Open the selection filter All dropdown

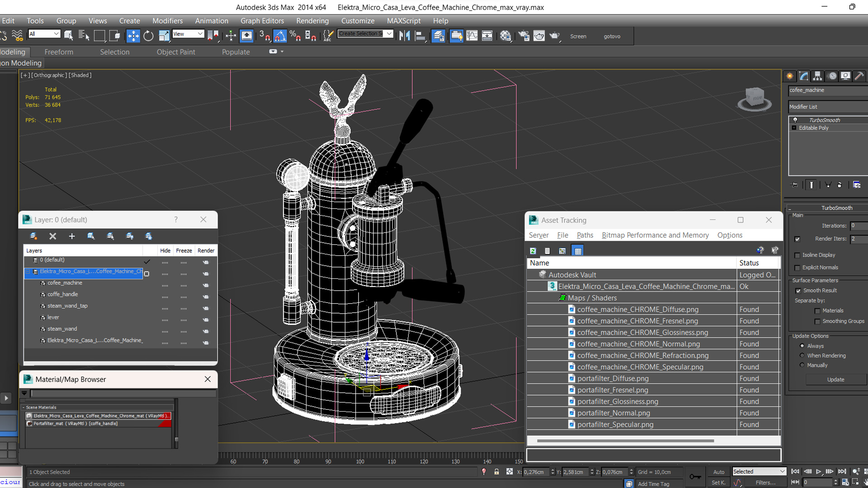pos(44,34)
